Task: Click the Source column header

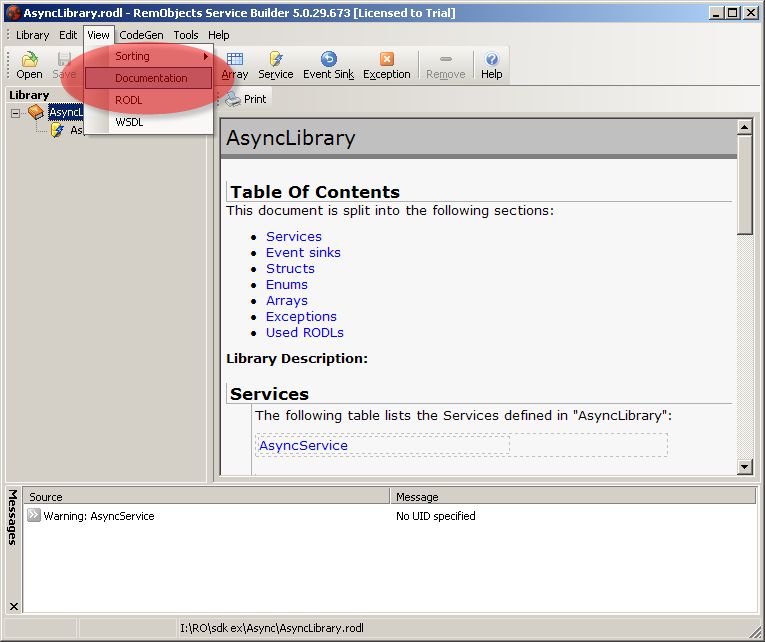Action: pyautogui.click(x=206, y=497)
